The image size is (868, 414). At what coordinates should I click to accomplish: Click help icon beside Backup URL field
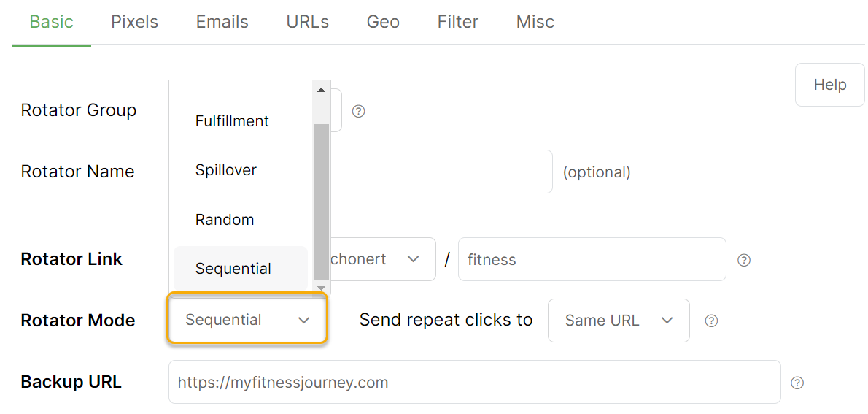pos(797,383)
